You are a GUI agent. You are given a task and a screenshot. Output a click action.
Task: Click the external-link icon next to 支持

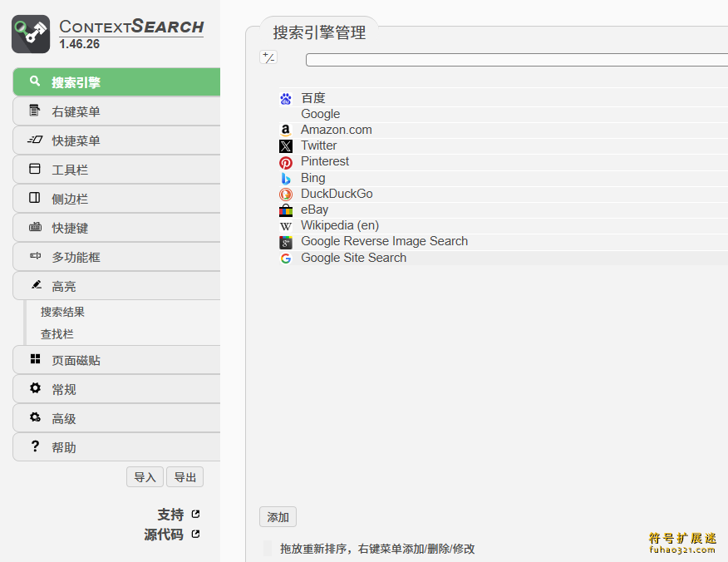[x=195, y=514]
